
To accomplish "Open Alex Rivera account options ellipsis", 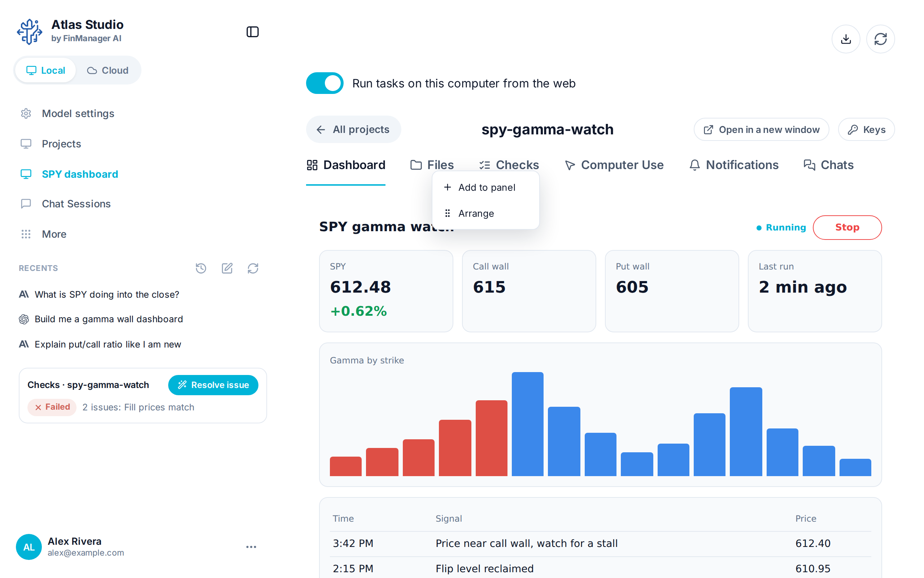I will [x=251, y=547].
